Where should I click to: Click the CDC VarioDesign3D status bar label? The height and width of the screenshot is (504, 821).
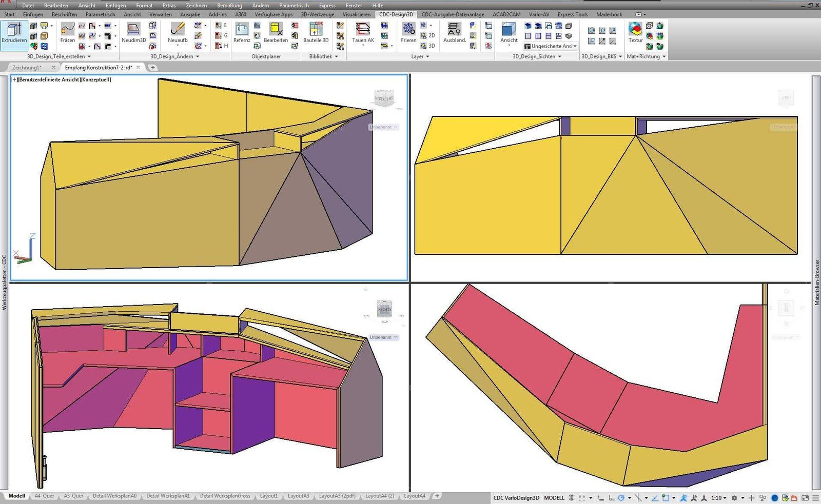516,498
